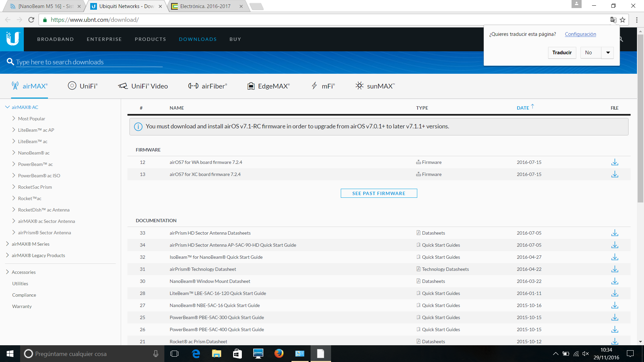Screen dimensions: 644x362
Task: Download NanoBeam NBE-5AC-16 Quick Start Guide
Action: [x=614, y=305]
